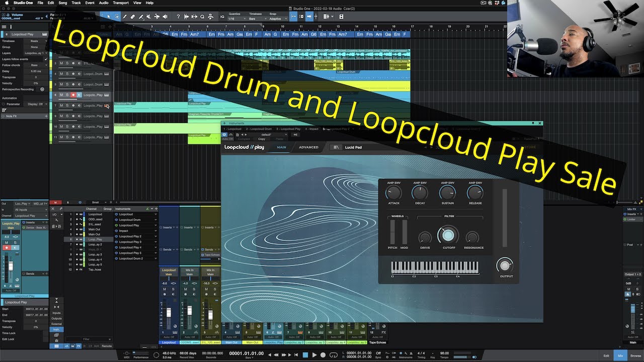Screen dimensions: 644x362
Task: Click the plus icon on Note FX
Action: (x=46, y=116)
